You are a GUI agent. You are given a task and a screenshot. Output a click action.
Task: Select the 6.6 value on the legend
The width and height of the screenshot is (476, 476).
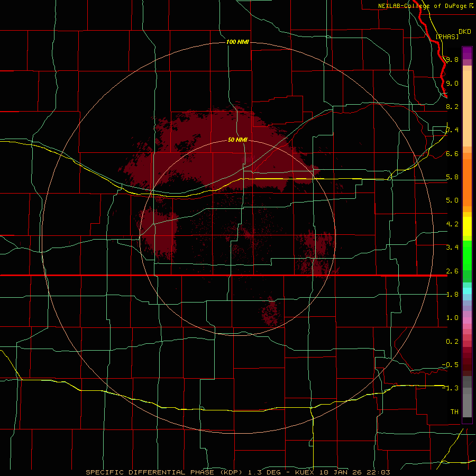coord(452,153)
